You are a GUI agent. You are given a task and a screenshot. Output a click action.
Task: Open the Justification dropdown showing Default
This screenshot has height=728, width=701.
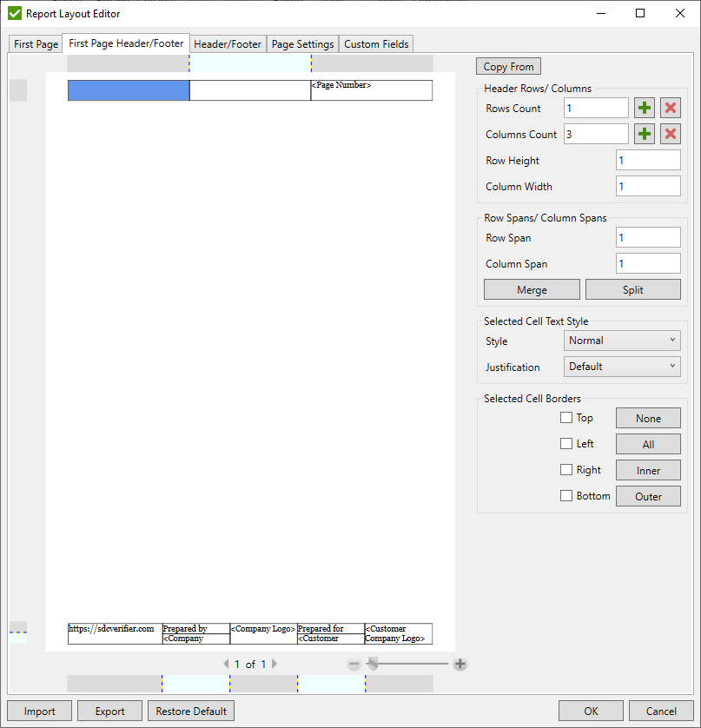coord(621,367)
